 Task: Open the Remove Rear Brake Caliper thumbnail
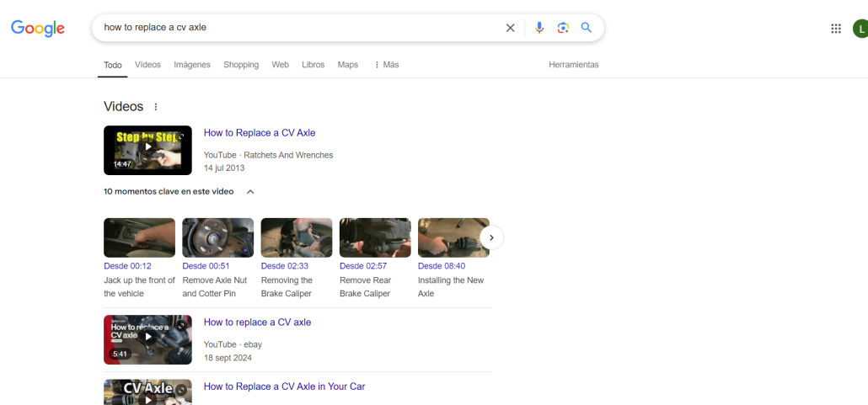tap(375, 238)
